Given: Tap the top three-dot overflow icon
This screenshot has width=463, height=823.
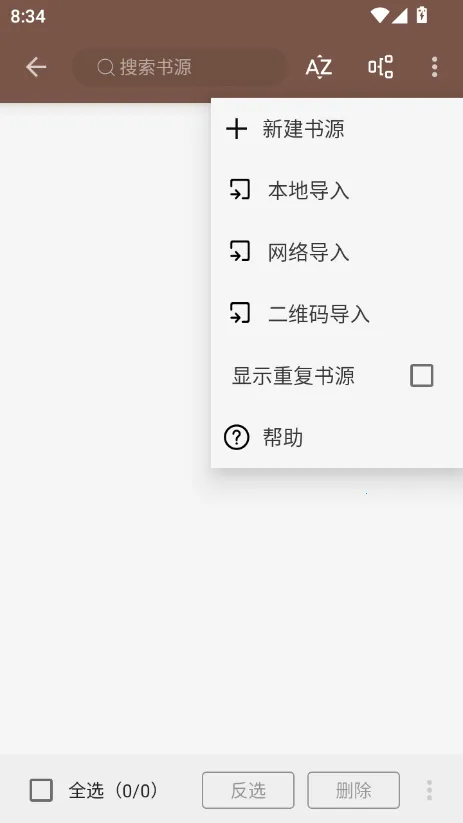Looking at the screenshot, I should tap(434, 67).
